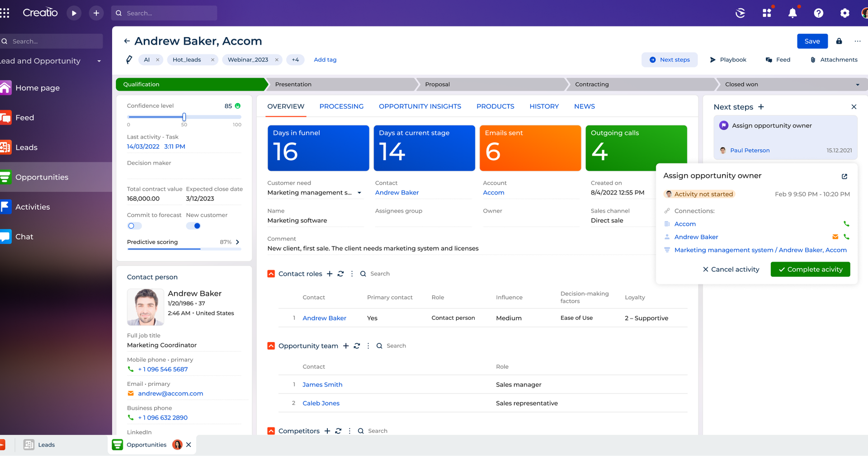Image resolution: width=868 pixels, height=456 pixels.
Task: Add a new next step with plus icon
Action: pyautogui.click(x=761, y=107)
